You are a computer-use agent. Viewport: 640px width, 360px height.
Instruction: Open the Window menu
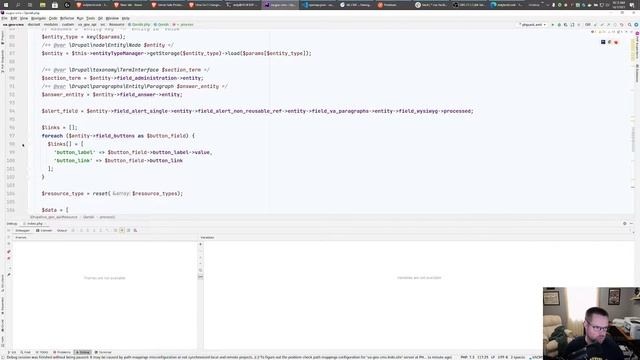coord(112,18)
